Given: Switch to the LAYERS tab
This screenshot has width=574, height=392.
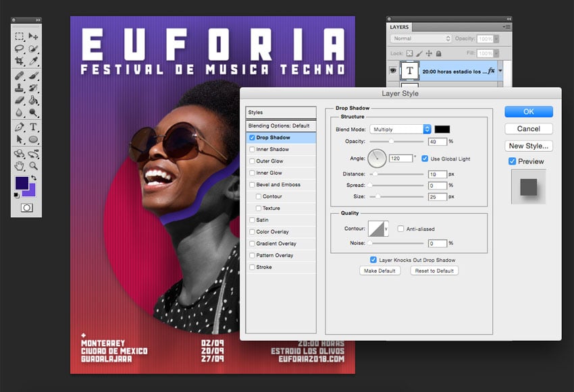Looking at the screenshot, I should click(x=399, y=27).
